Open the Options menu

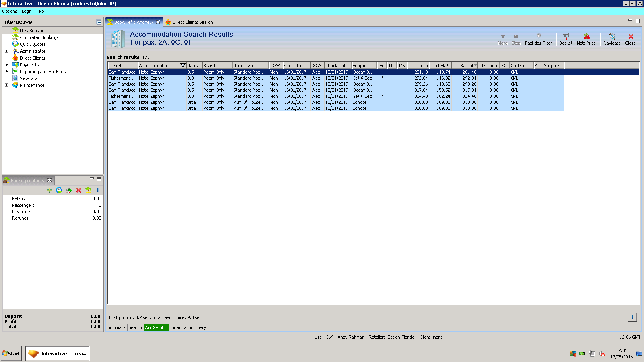click(10, 11)
